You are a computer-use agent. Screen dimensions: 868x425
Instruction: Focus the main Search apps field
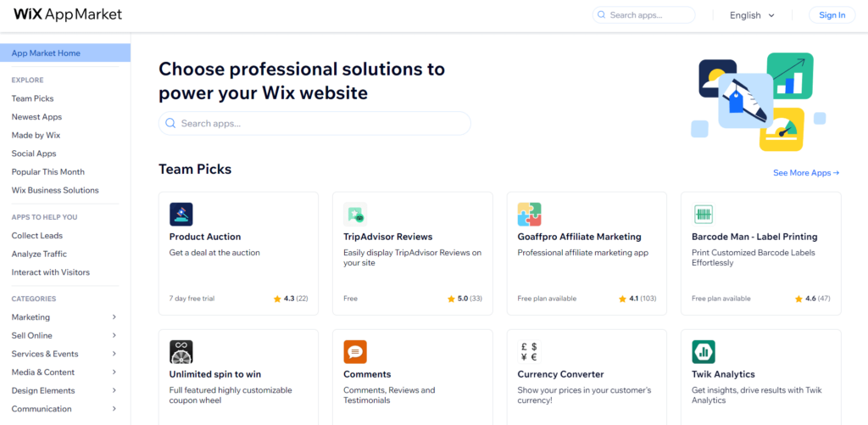point(314,123)
